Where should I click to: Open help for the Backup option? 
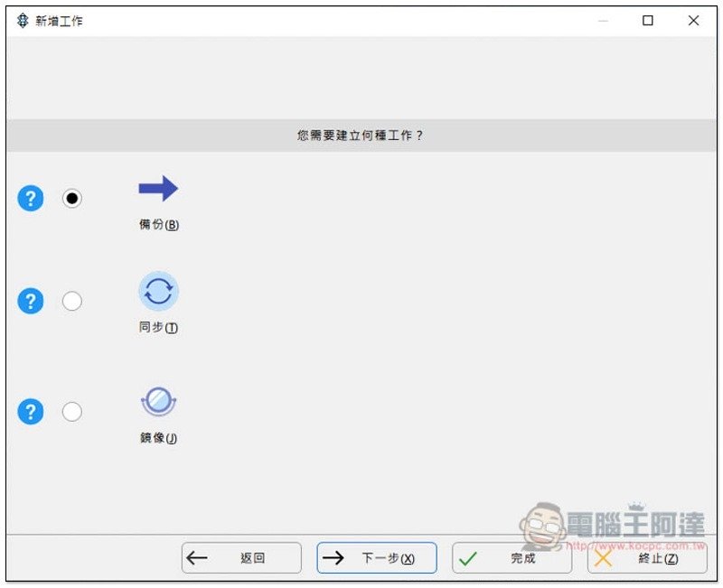[x=31, y=198]
